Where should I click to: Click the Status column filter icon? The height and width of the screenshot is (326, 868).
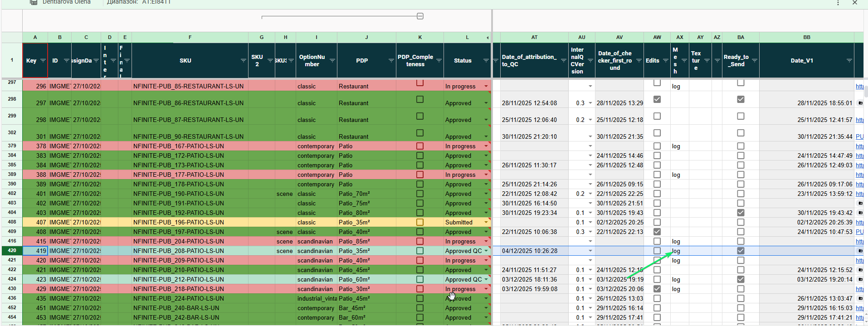tap(485, 61)
